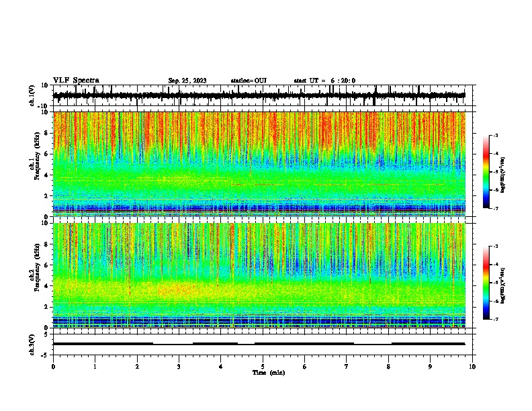This screenshot has height=411, width=532.
Task: Click the 'start UT = 6 : 20: 0' text
Action: [324, 81]
